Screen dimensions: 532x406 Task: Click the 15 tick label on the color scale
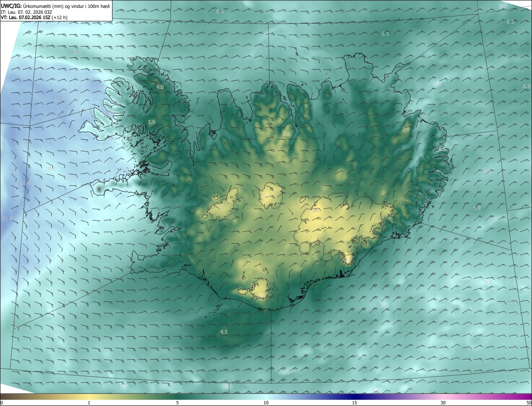pyautogui.click(x=355, y=403)
